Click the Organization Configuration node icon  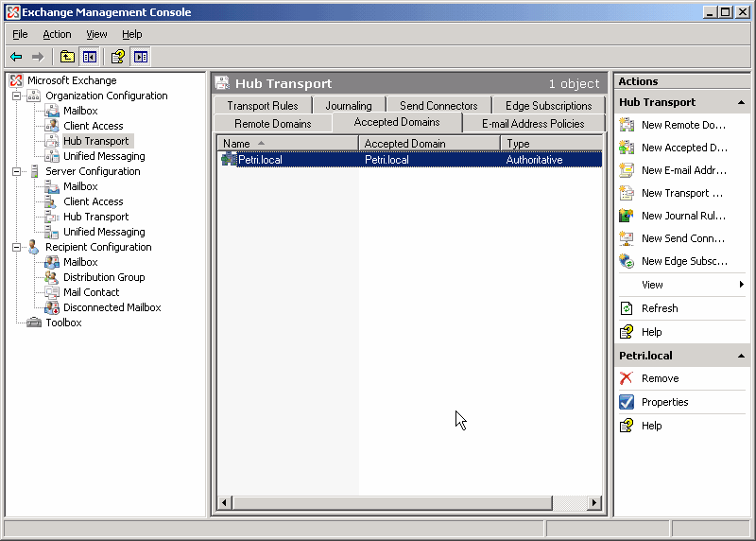[x=33, y=96]
